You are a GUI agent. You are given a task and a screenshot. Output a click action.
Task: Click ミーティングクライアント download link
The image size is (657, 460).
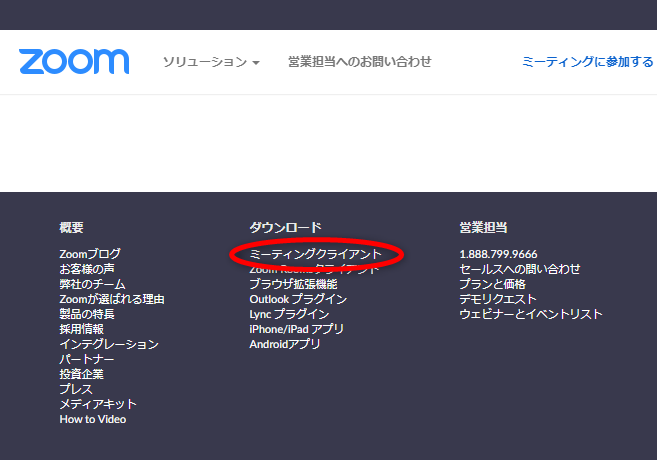tap(316, 254)
